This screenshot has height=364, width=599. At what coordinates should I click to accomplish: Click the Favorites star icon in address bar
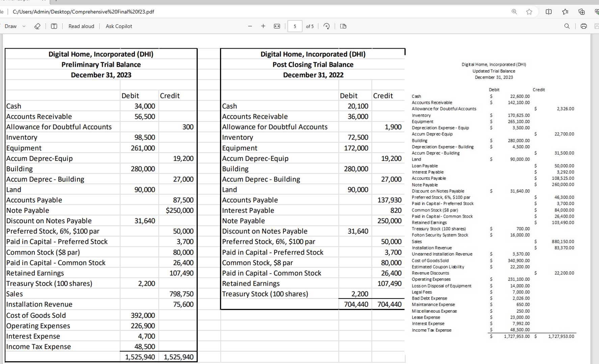click(x=529, y=12)
